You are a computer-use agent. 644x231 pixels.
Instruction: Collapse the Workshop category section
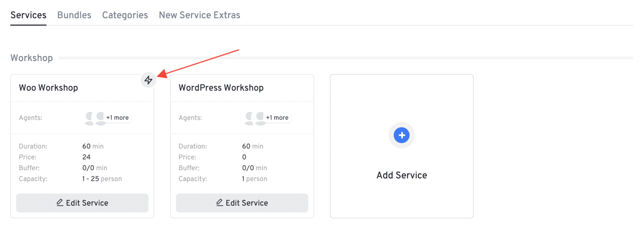click(31, 58)
